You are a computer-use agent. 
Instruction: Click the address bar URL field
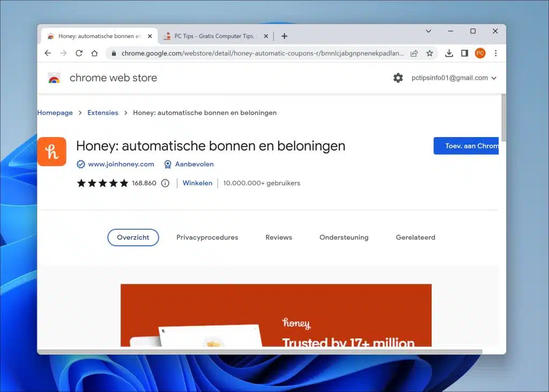click(263, 53)
